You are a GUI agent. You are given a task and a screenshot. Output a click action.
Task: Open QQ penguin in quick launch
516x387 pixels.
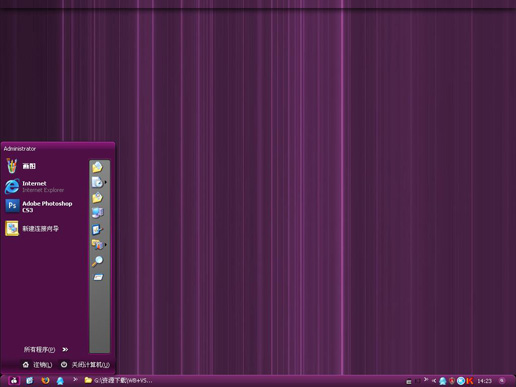[x=60, y=380]
